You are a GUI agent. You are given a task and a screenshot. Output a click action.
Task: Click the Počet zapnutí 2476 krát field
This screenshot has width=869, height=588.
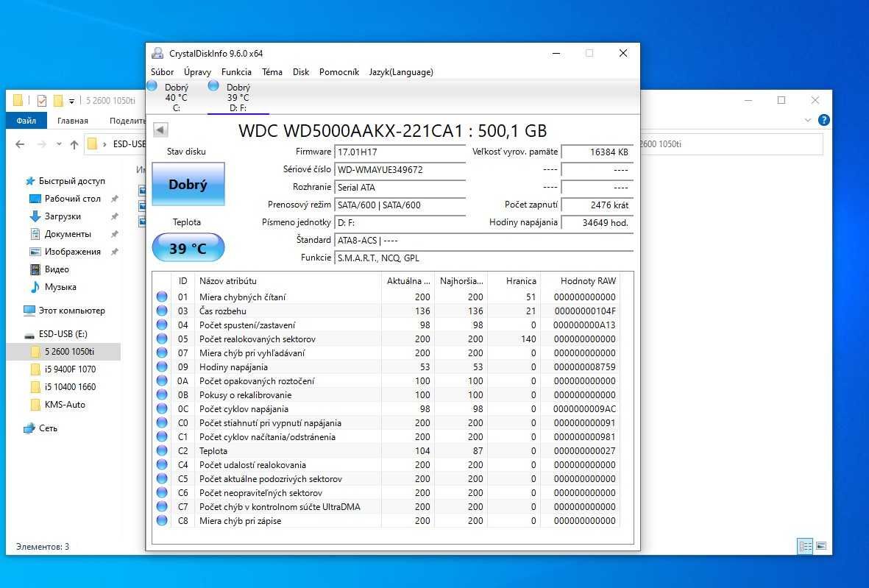pos(597,205)
